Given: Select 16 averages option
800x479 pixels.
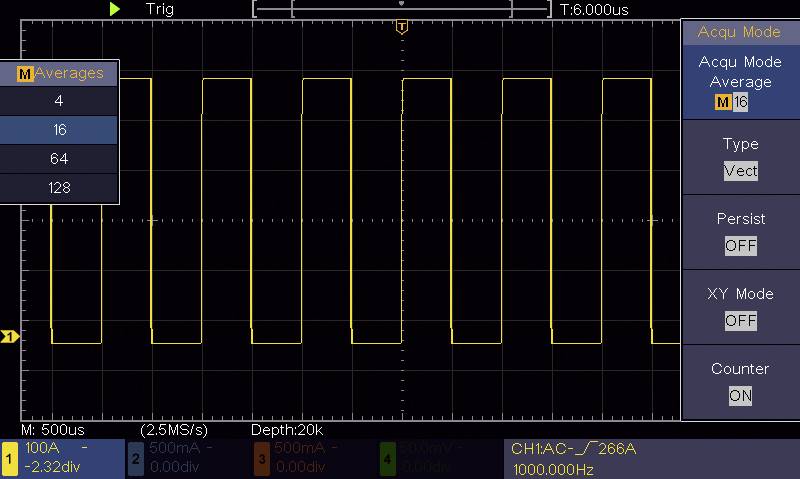Looking at the screenshot, I should (59, 130).
